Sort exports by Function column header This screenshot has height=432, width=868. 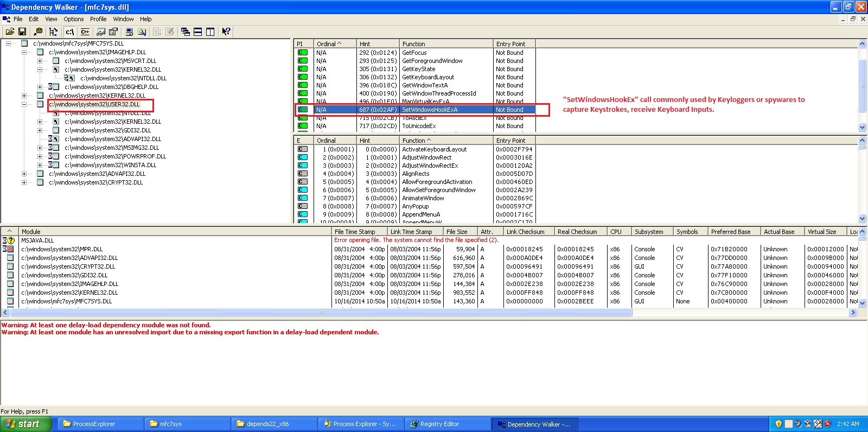click(446, 141)
